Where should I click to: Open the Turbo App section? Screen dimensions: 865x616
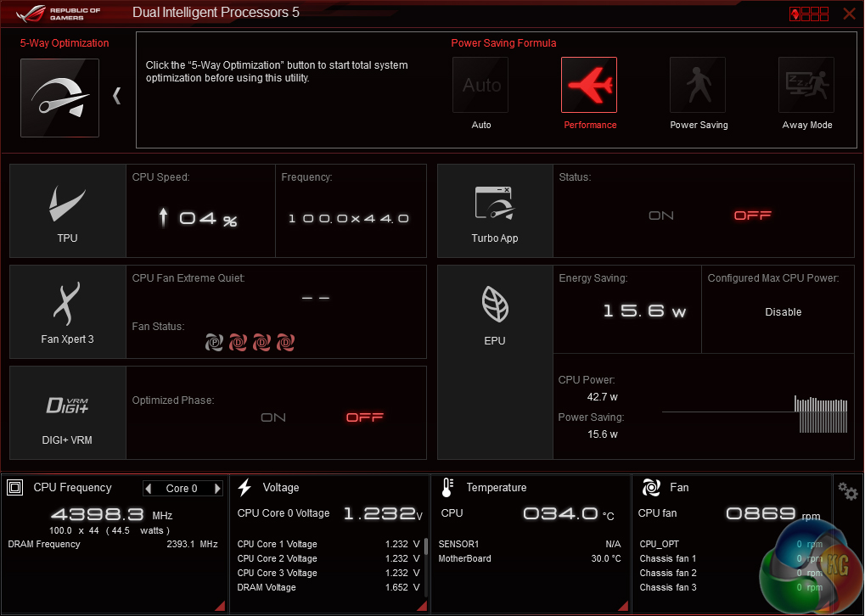[x=495, y=210]
